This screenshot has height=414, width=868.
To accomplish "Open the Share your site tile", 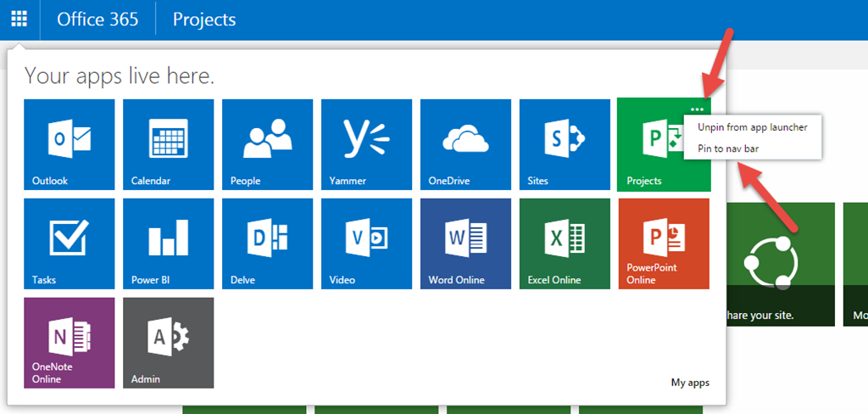I will click(x=779, y=265).
